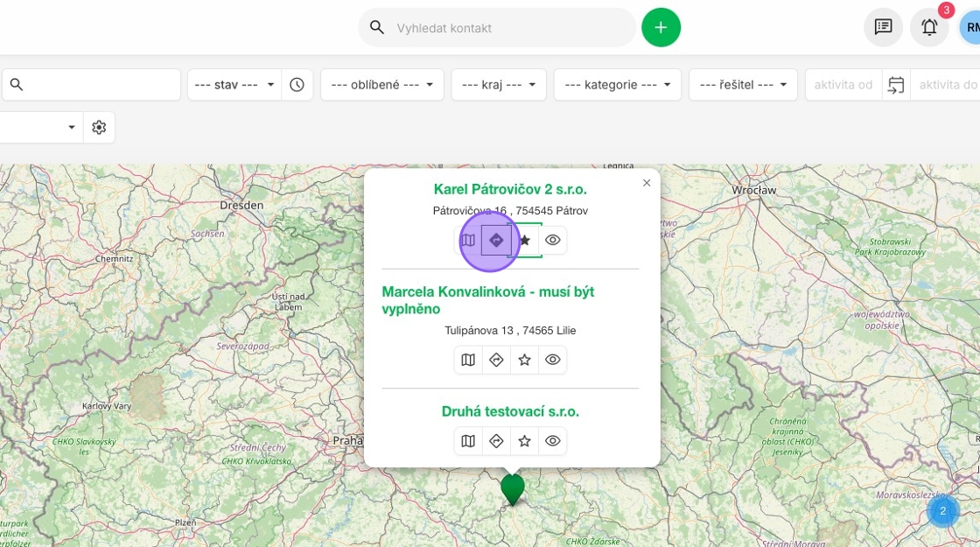Open the kraj dropdown
Image resolution: width=980 pixels, height=547 pixels.
(499, 84)
